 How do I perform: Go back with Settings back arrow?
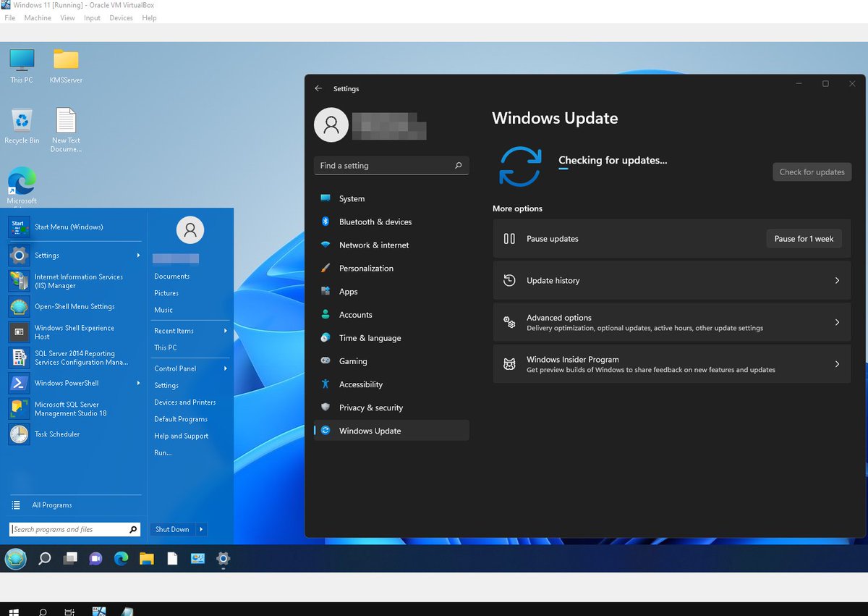(318, 88)
